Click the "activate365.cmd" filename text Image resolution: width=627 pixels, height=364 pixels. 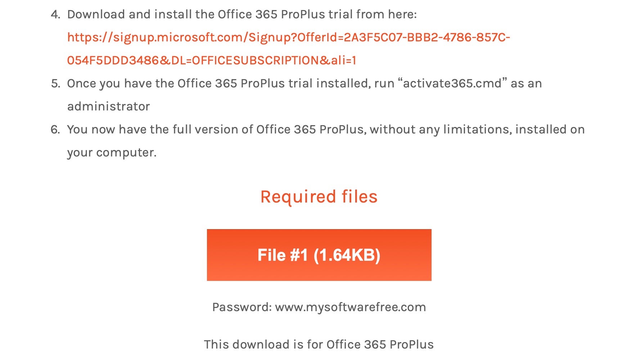[x=452, y=83]
